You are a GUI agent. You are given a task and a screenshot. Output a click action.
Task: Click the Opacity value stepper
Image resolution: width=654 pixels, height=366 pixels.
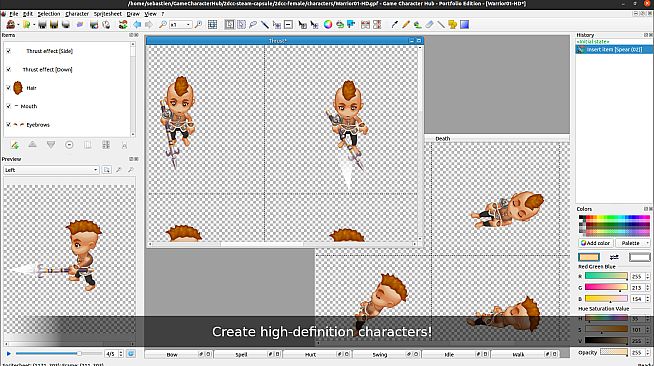click(x=647, y=352)
